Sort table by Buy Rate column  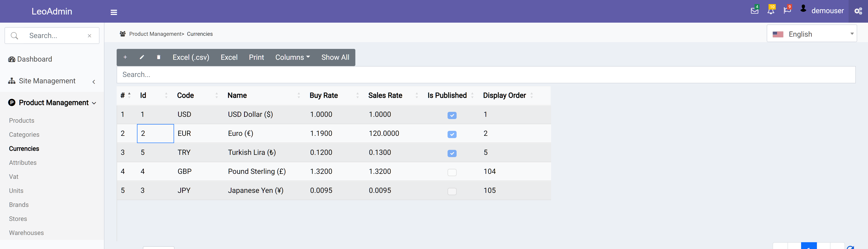pyautogui.click(x=324, y=96)
